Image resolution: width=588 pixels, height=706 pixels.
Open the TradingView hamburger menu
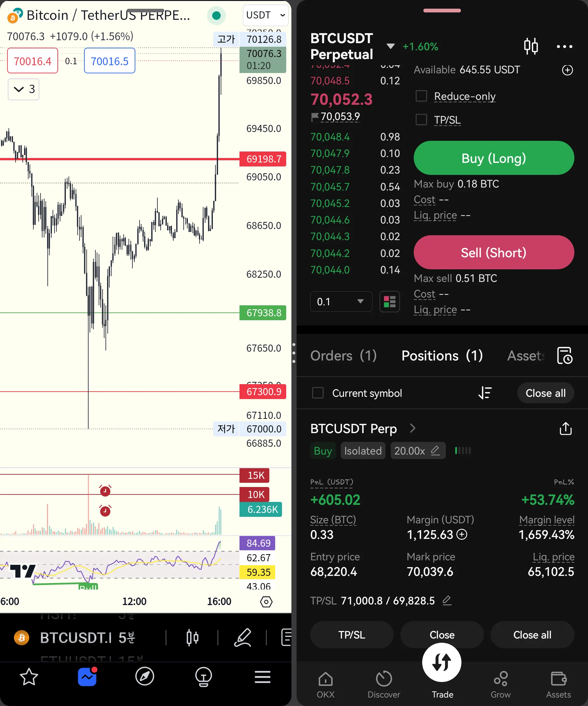[x=262, y=677]
